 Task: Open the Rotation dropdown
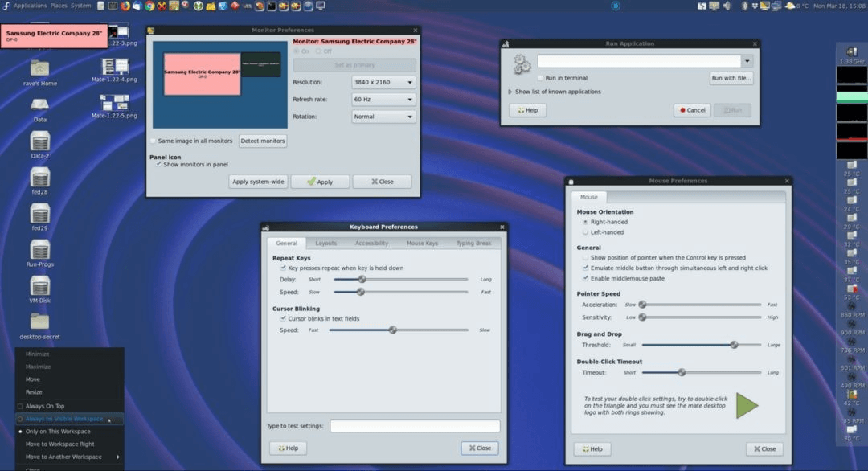click(383, 117)
